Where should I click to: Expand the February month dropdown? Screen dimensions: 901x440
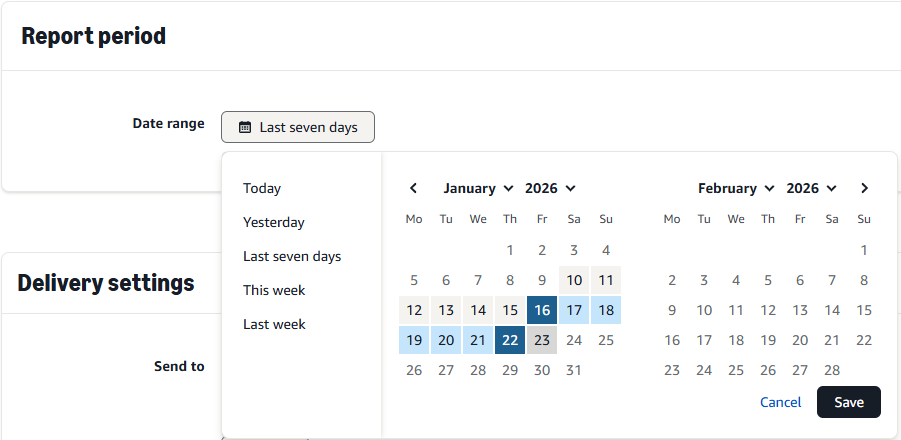coord(736,188)
